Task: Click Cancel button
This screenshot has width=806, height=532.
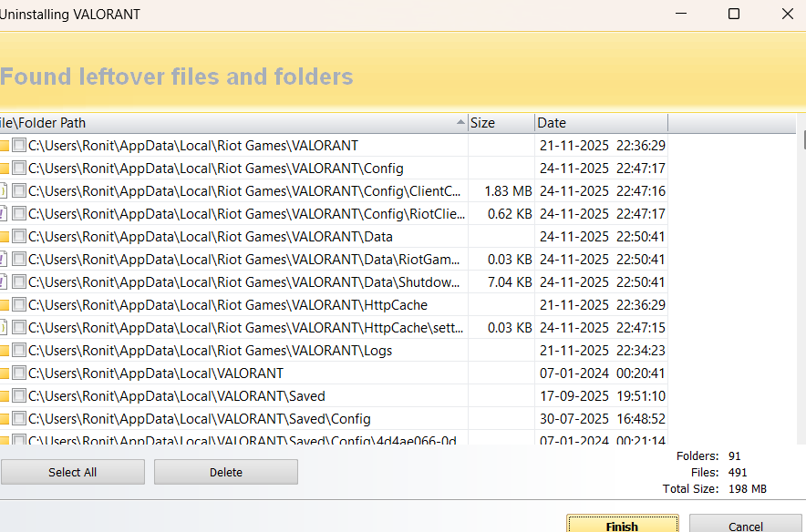Action: [x=745, y=524]
